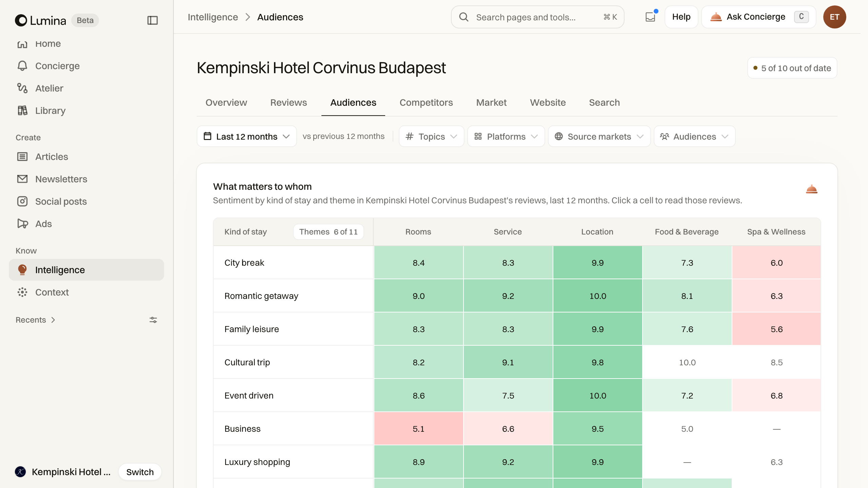868x488 pixels.
Task: Click Event driven Service cell 7.5
Action: click(x=508, y=395)
